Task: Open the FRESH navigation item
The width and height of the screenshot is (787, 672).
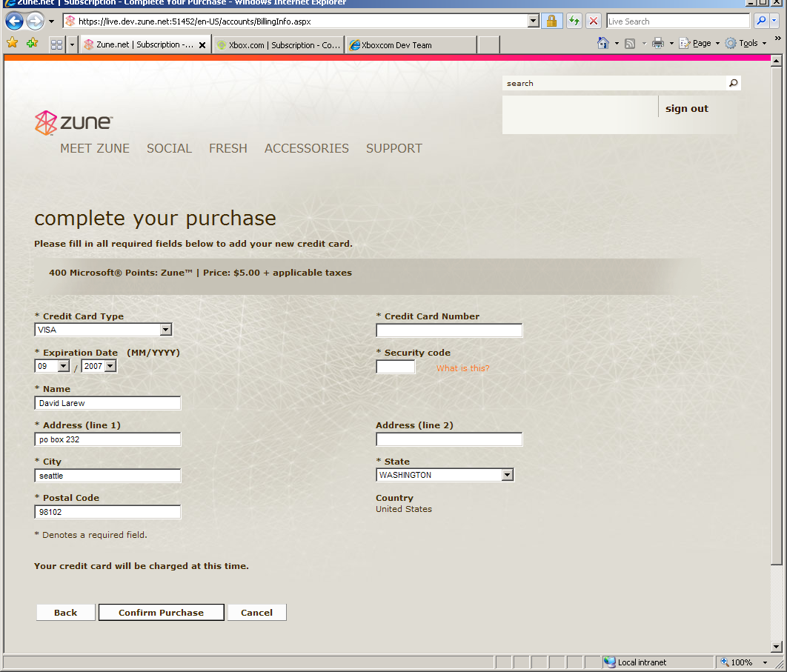Action: tap(228, 149)
